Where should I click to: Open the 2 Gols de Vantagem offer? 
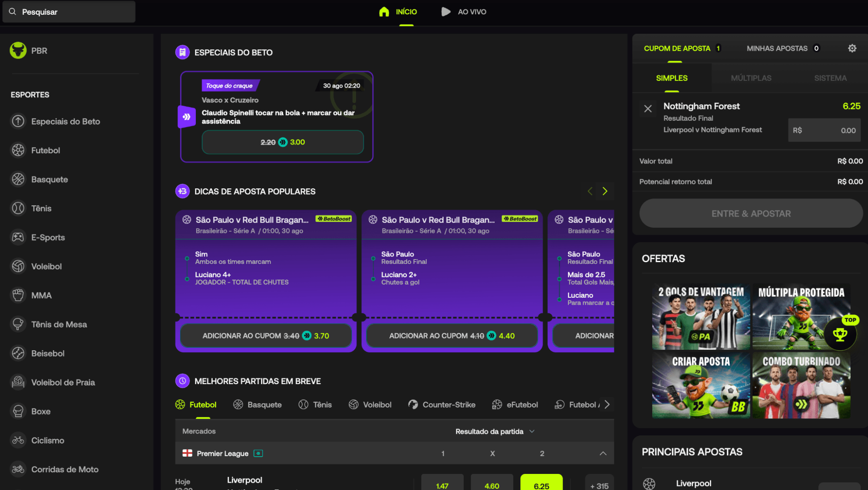(701, 317)
